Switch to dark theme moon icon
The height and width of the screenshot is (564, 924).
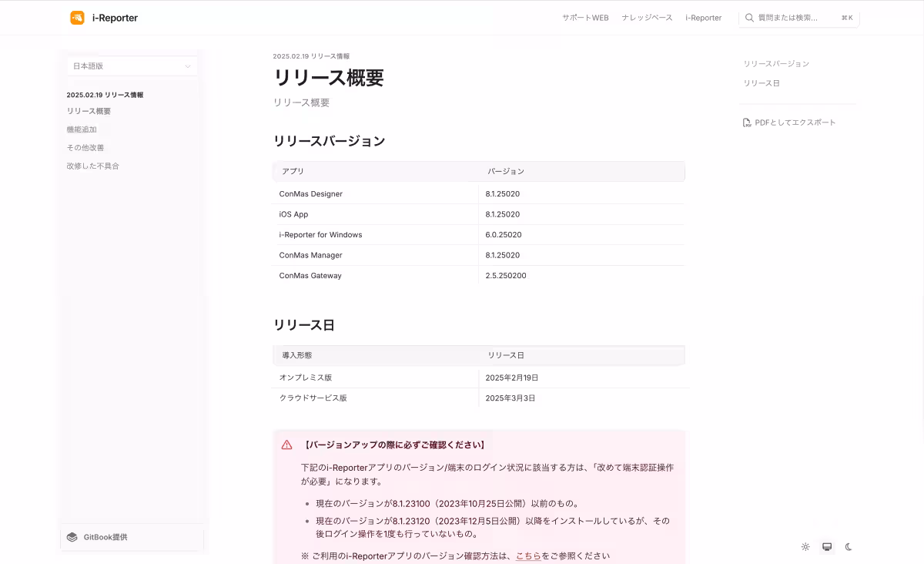849,547
